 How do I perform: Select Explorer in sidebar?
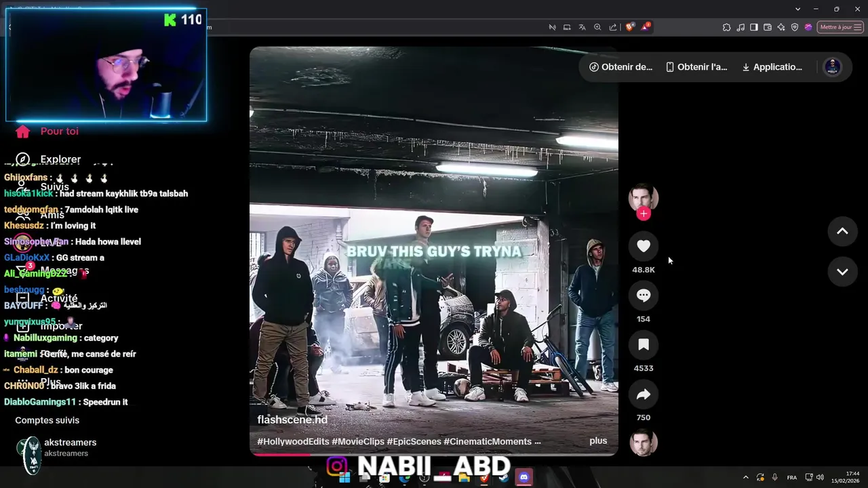click(60, 159)
